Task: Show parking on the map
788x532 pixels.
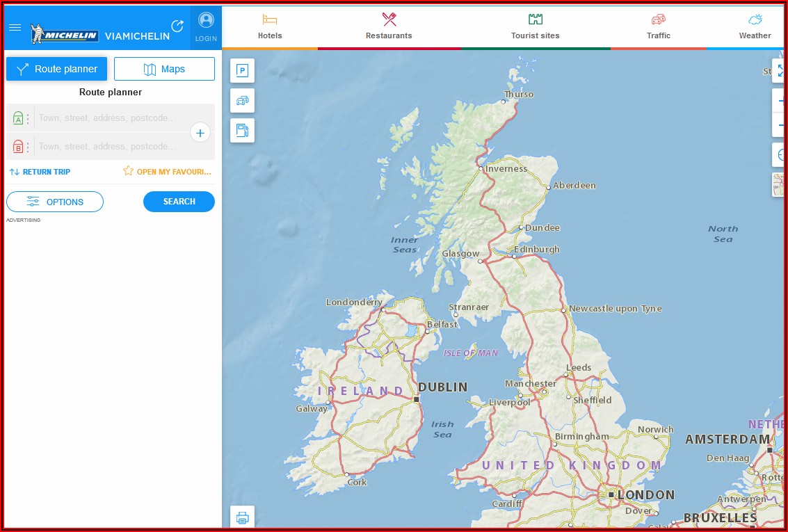Action: (242, 70)
